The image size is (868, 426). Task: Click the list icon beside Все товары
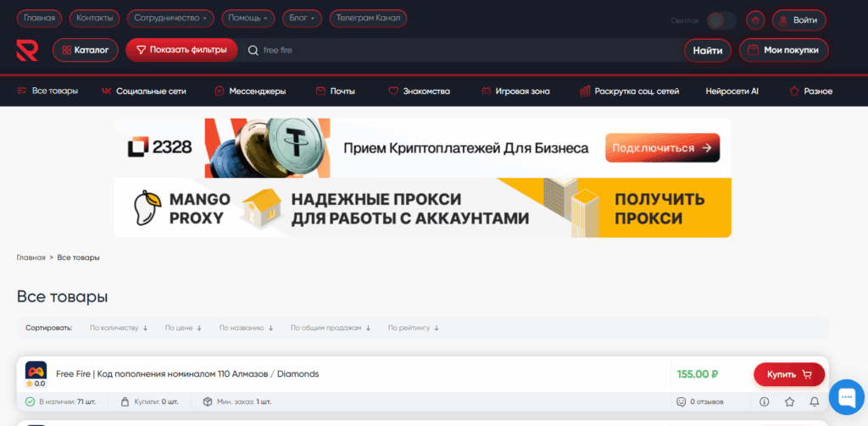pyautogui.click(x=22, y=91)
